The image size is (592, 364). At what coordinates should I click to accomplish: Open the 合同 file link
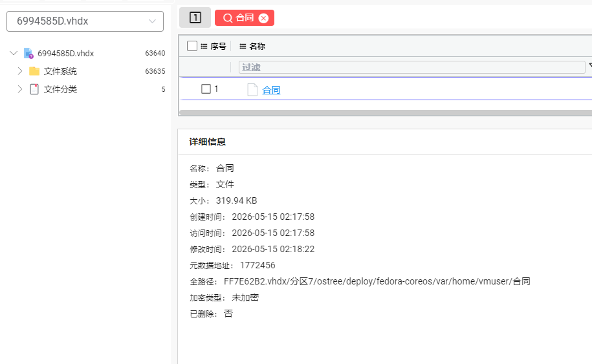tap(271, 90)
